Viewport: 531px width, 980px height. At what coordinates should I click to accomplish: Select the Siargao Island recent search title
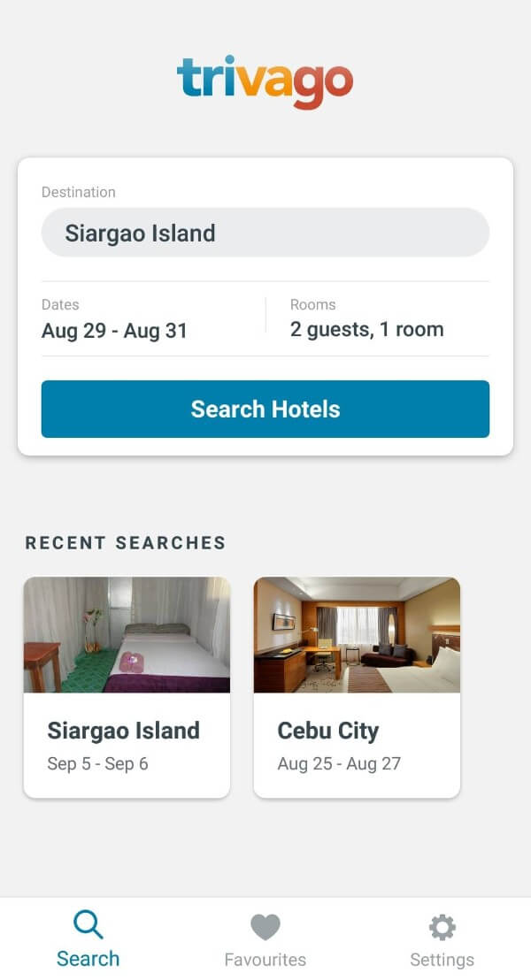pyautogui.click(x=124, y=731)
